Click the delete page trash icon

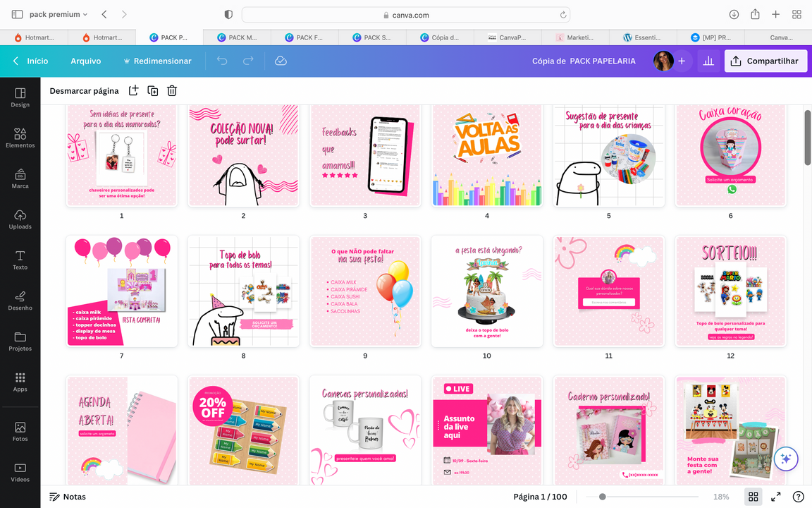click(172, 90)
